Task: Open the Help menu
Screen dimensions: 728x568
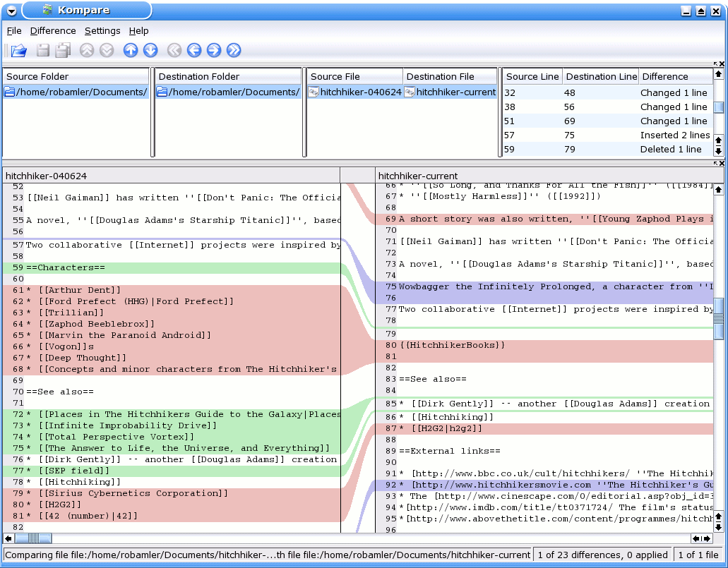Action: click(x=139, y=30)
